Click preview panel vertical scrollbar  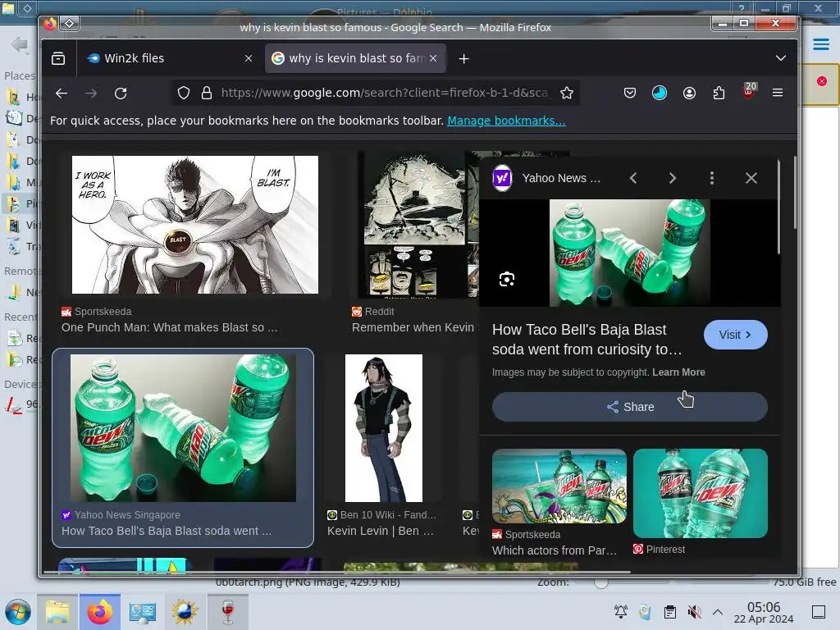778,206
